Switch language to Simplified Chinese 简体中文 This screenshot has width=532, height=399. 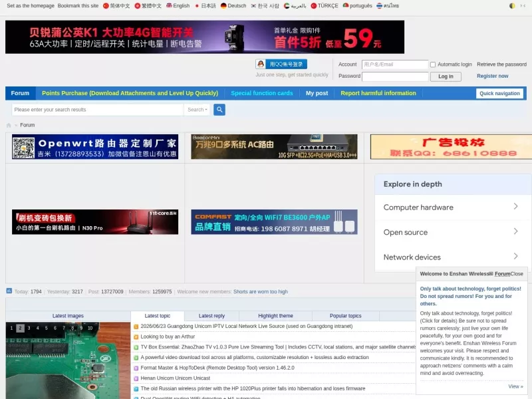tap(116, 6)
